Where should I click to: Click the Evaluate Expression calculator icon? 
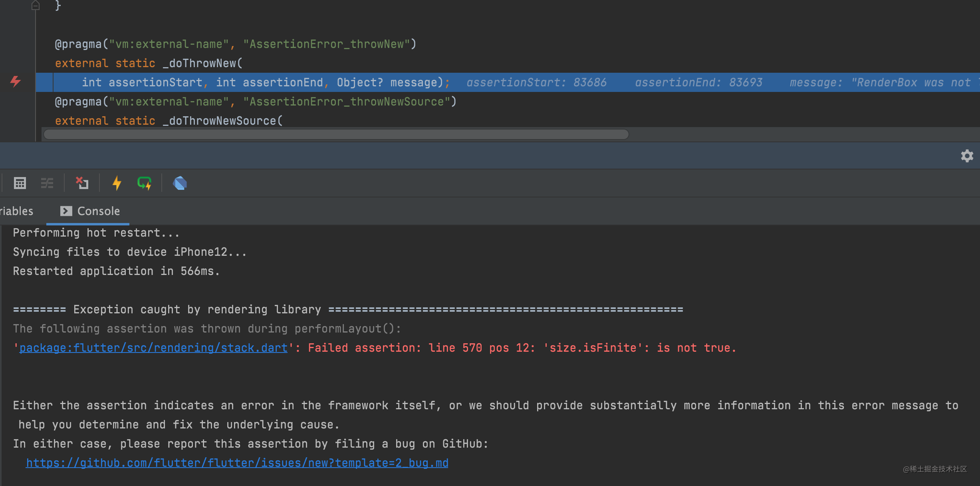(x=20, y=183)
